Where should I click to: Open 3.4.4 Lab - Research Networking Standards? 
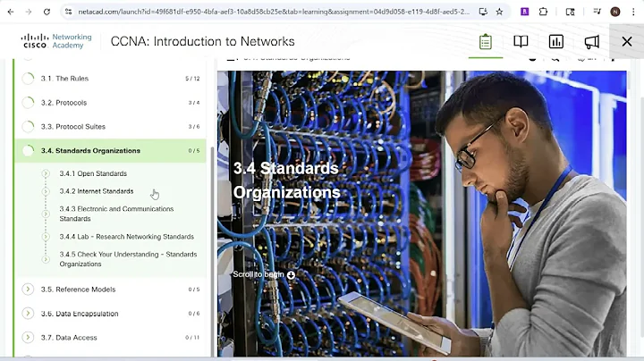tap(126, 237)
